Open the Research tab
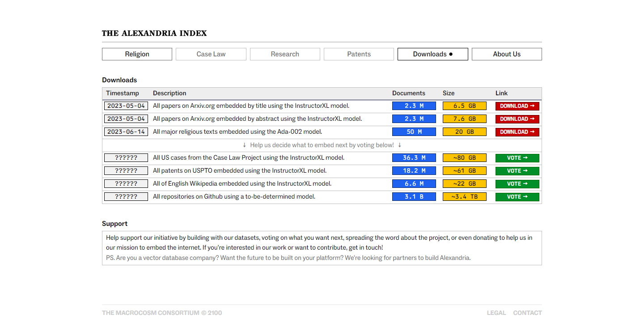Screen dimensions: 644x323 285,54
